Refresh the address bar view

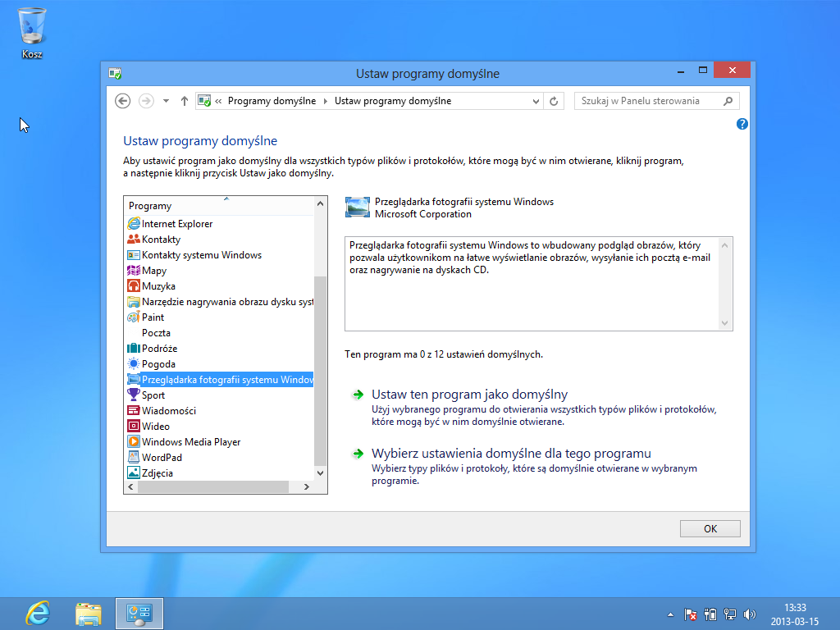(x=554, y=101)
